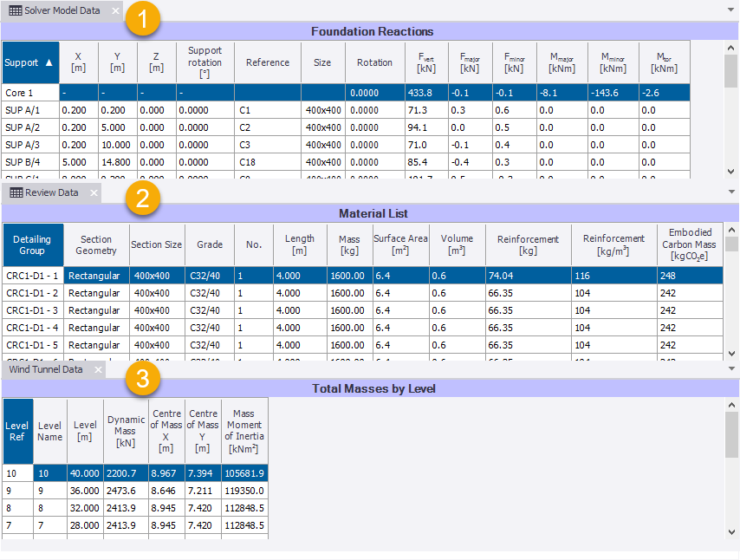Click the Review Data table icon
740x560 pixels.
16,192
